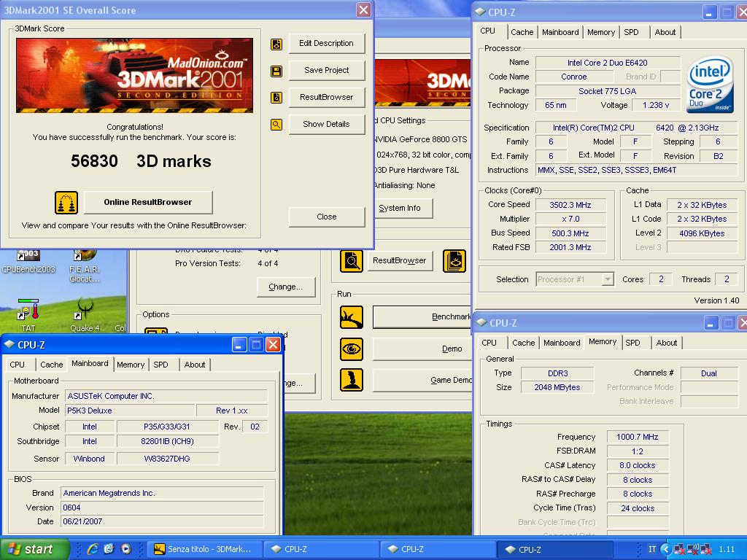Switch to Memory tab in top CPU-Z
The height and width of the screenshot is (560, 747).
(x=601, y=32)
